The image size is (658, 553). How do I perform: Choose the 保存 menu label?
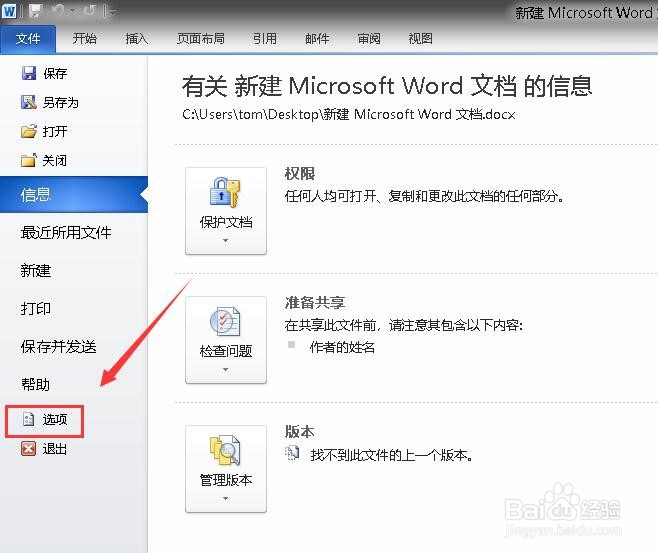(x=55, y=73)
